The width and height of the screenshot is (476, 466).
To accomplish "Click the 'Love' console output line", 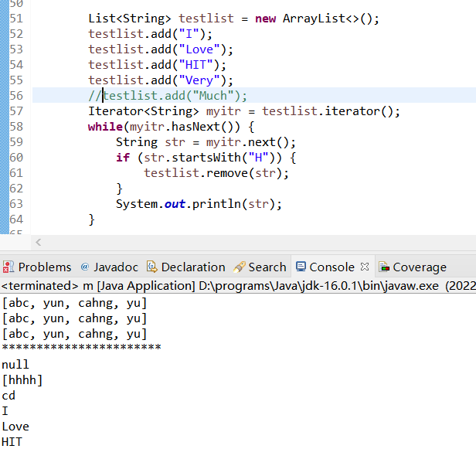I will coord(15,427).
